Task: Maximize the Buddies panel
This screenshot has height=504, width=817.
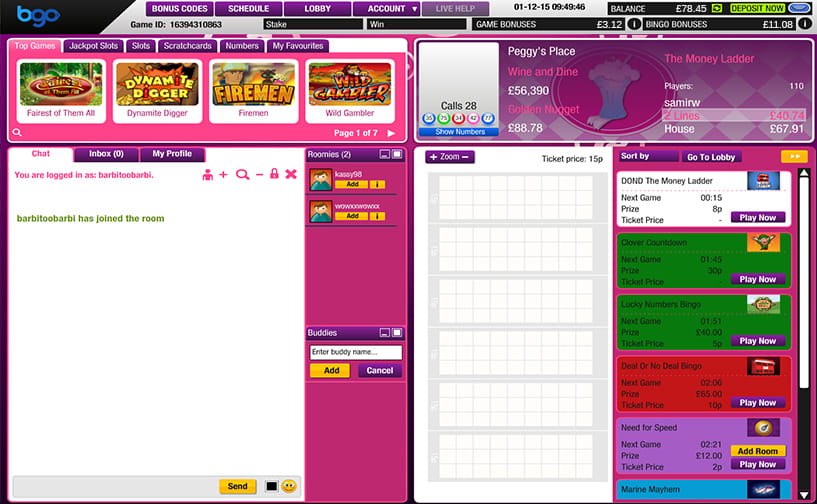Action: point(397,333)
